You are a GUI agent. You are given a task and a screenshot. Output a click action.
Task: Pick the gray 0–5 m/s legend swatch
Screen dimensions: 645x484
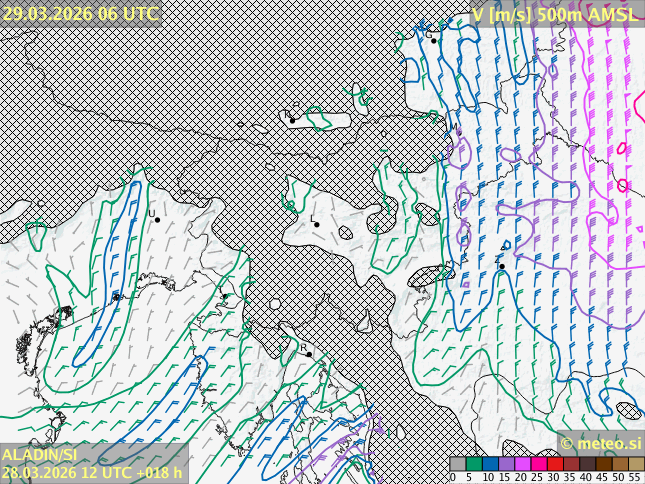[x=458, y=464]
